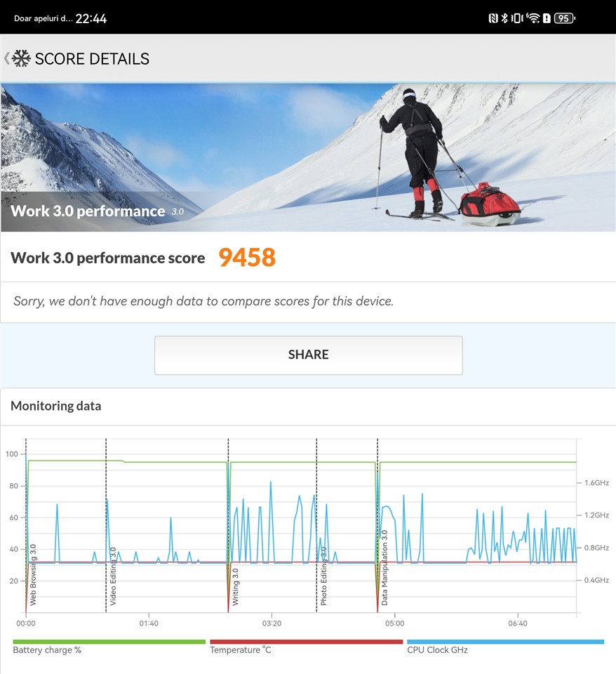The width and height of the screenshot is (616, 674).
Task: Tap the PCMark snowflake logo icon
Action: [22, 58]
